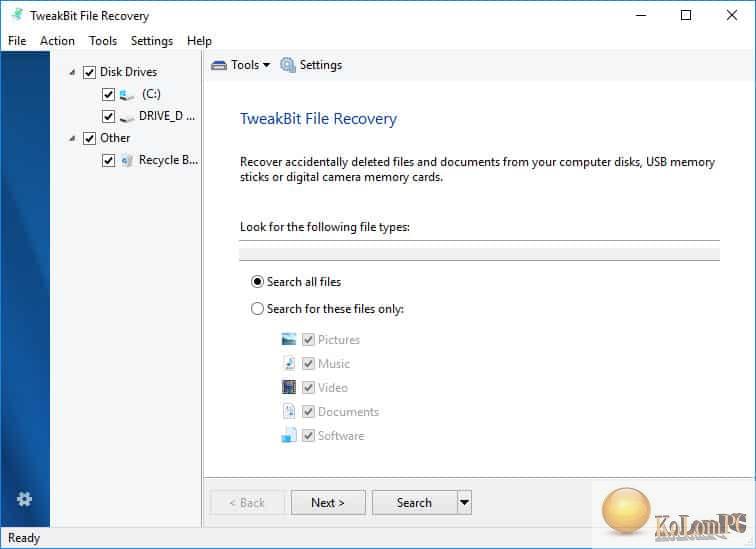The height and width of the screenshot is (549, 756).
Task: Click the Pictures file type icon
Action: tap(289, 339)
